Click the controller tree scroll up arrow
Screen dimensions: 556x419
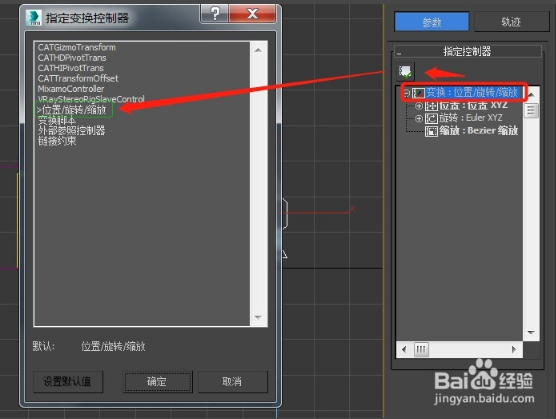click(531, 95)
